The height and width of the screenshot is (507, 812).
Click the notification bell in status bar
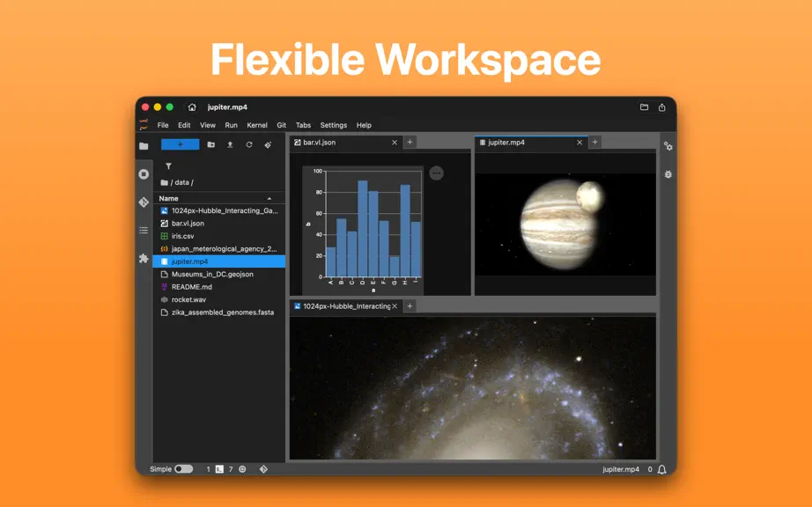[661, 469]
